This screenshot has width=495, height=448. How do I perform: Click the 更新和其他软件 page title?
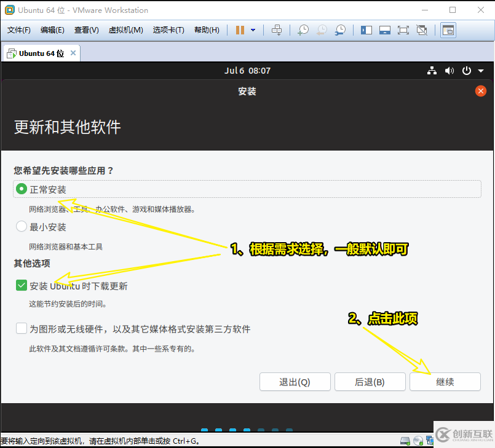click(67, 127)
